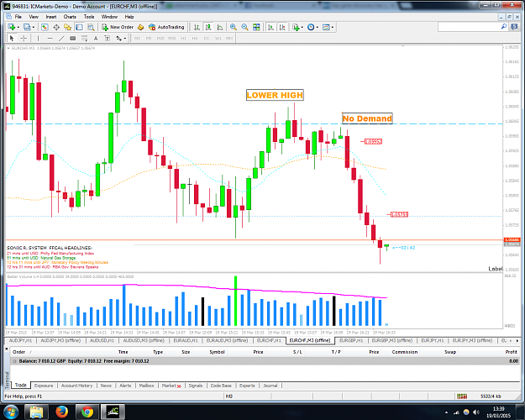Select the Text Label tool icon
This screenshot has width=525, height=420.
click(108, 38)
